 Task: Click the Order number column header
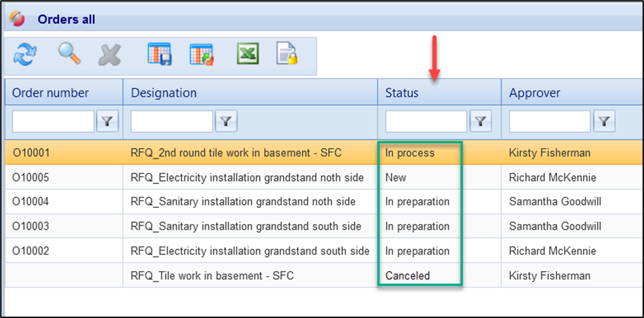coord(50,93)
